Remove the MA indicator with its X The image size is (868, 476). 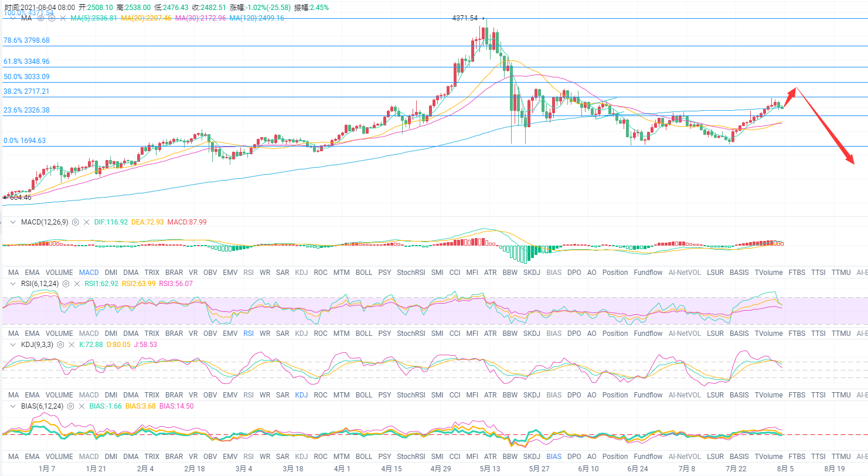pos(63,18)
